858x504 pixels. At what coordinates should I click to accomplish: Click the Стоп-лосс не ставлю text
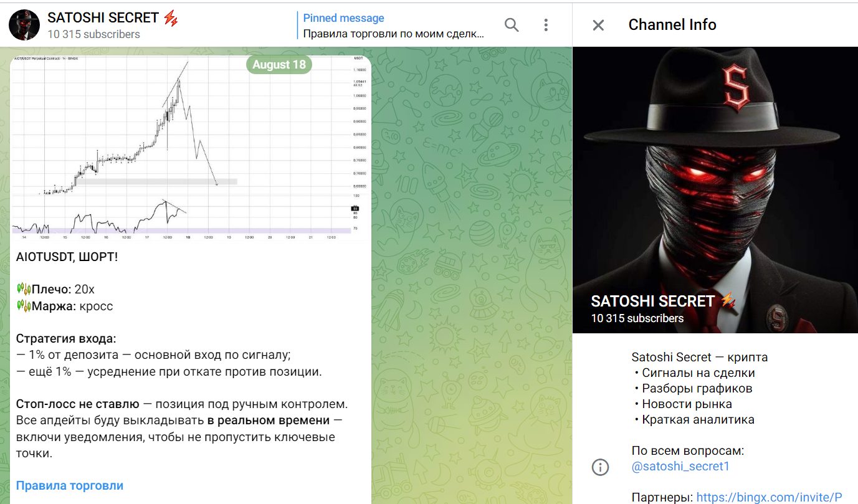point(78,404)
